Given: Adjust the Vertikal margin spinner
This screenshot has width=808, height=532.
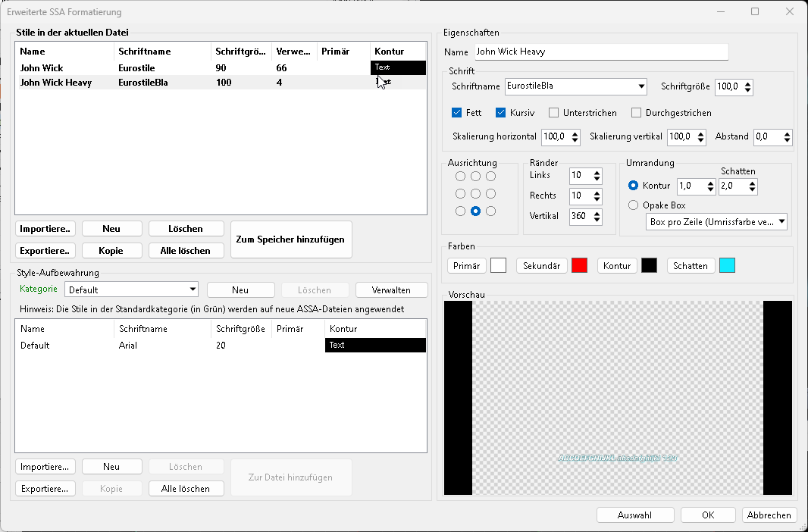Looking at the screenshot, I should point(597,216).
